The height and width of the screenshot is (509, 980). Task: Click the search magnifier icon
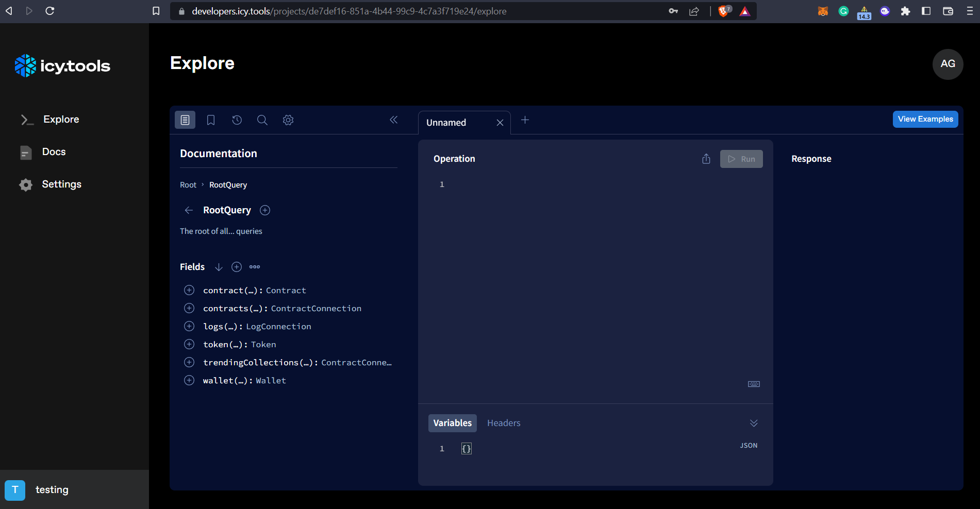click(262, 120)
